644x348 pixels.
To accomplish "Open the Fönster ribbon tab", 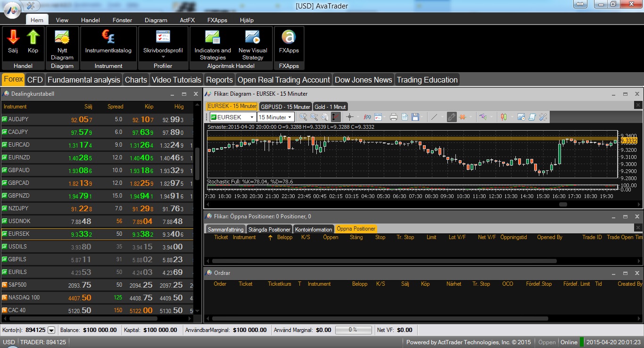I will pyautogui.click(x=122, y=20).
